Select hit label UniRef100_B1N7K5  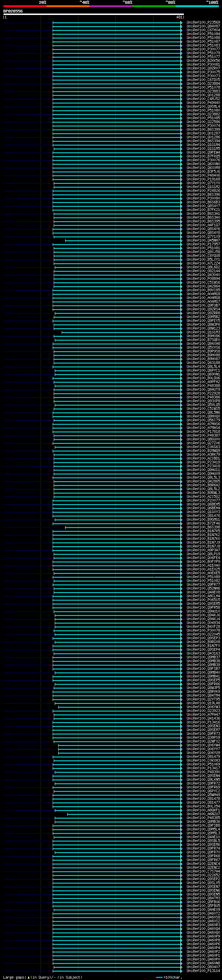203,531
